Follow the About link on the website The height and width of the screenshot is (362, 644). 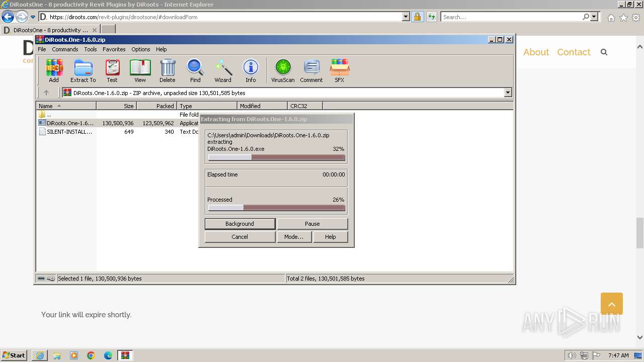[x=536, y=52]
